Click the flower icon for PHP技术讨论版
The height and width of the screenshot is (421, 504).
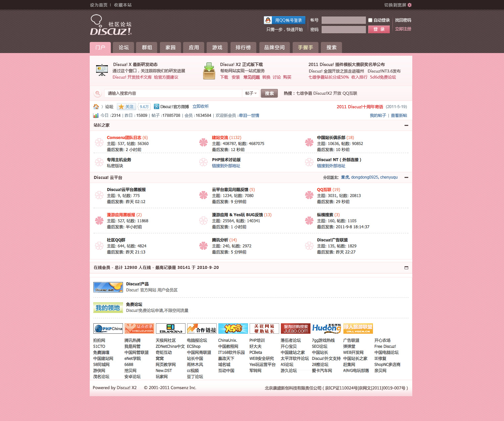(203, 162)
